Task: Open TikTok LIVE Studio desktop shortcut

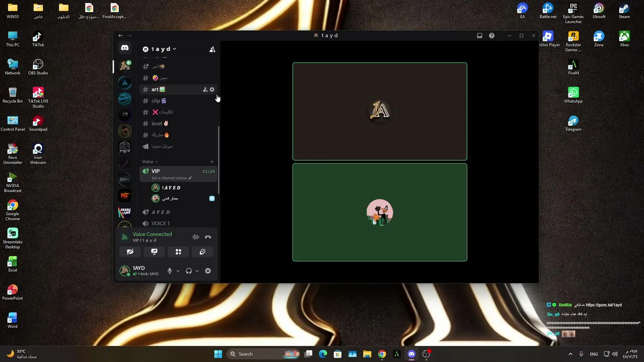Action: [38, 98]
